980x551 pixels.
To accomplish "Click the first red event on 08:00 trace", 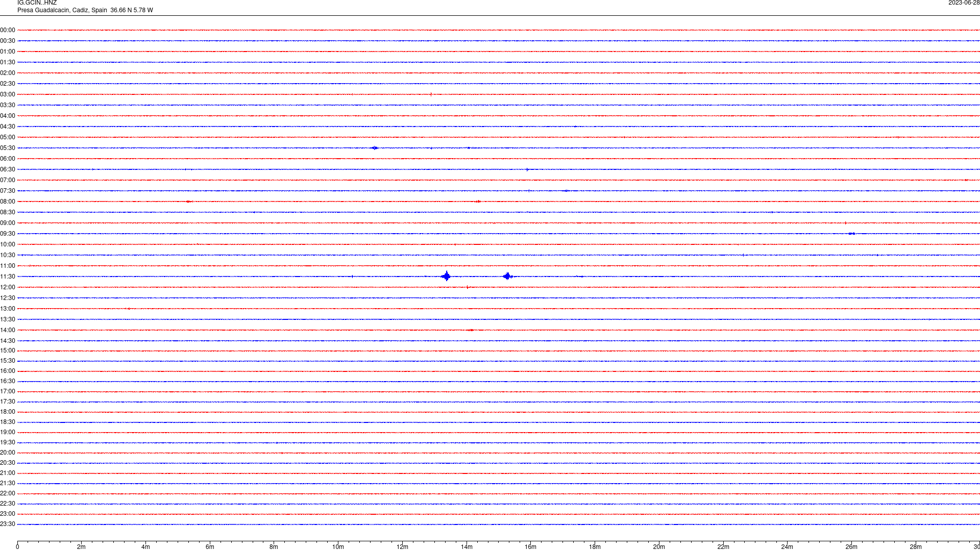I will point(189,202).
